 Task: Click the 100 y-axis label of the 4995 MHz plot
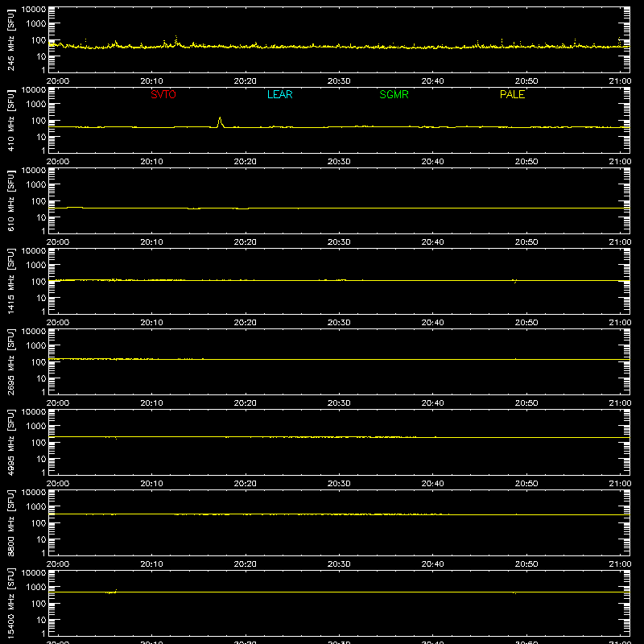point(39,443)
